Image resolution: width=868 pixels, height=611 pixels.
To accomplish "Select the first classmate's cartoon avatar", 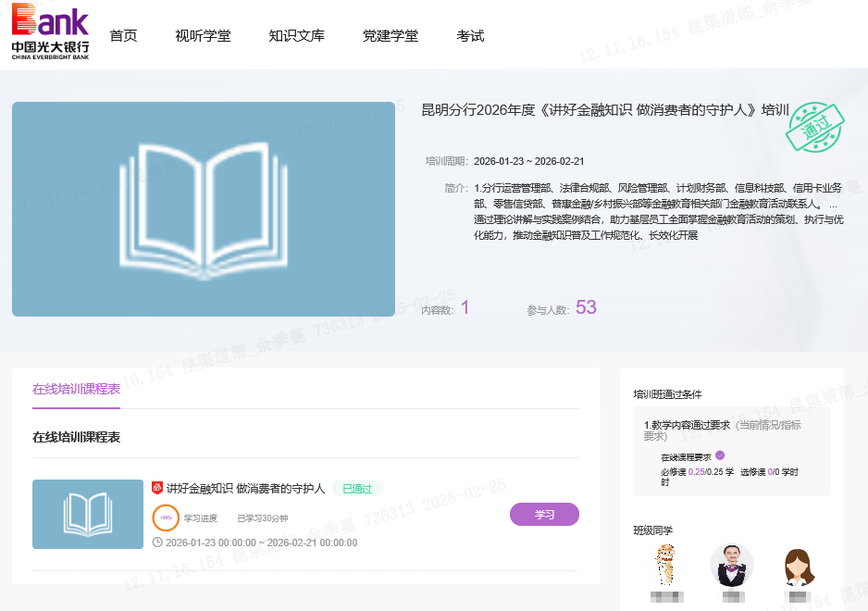I will tap(663, 565).
